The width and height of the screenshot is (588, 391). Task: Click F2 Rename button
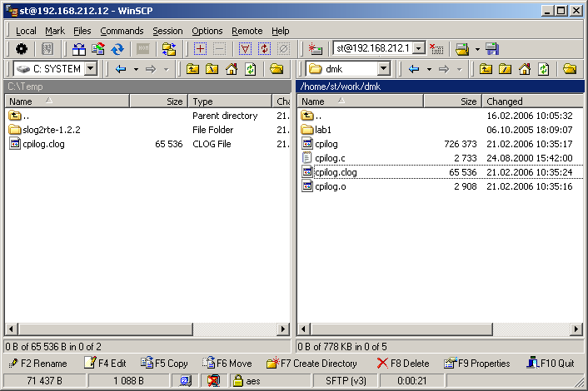37,364
